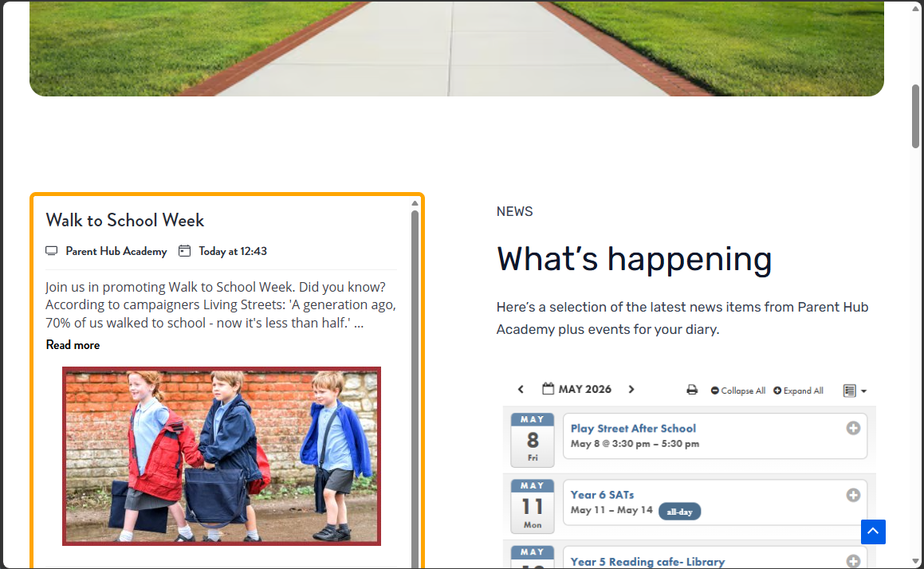Click the news feed scrollbar thumb

click(x=415, y=389)
